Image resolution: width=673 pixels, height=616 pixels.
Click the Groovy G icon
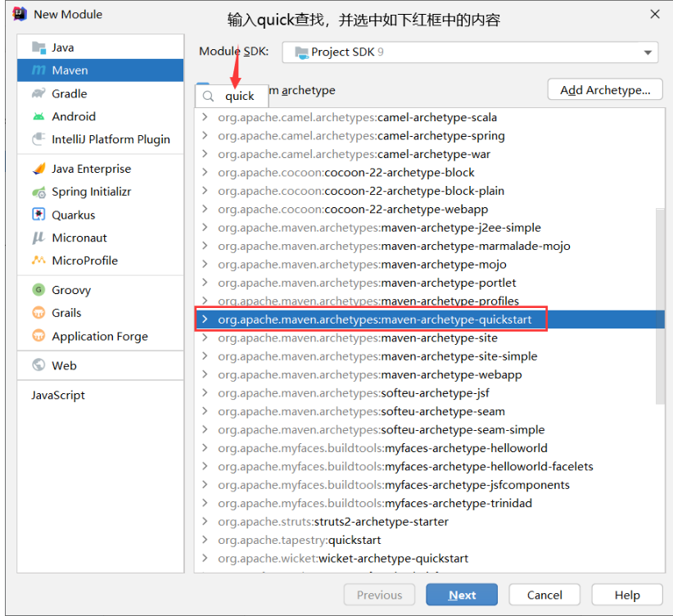coord(38,290)
